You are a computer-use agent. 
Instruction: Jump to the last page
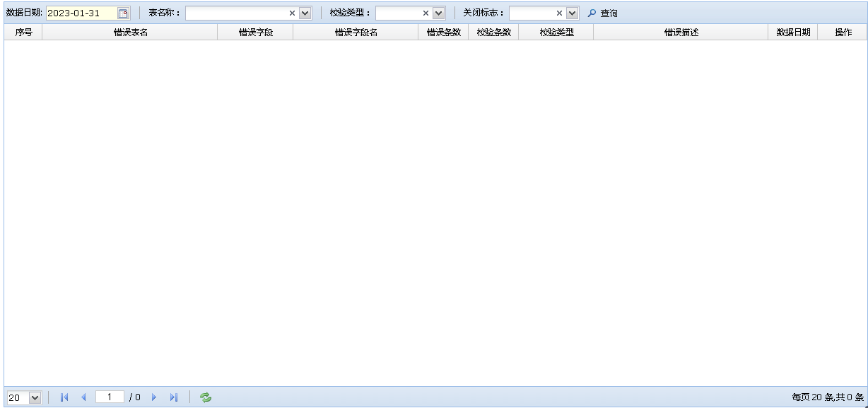[174, 397]
